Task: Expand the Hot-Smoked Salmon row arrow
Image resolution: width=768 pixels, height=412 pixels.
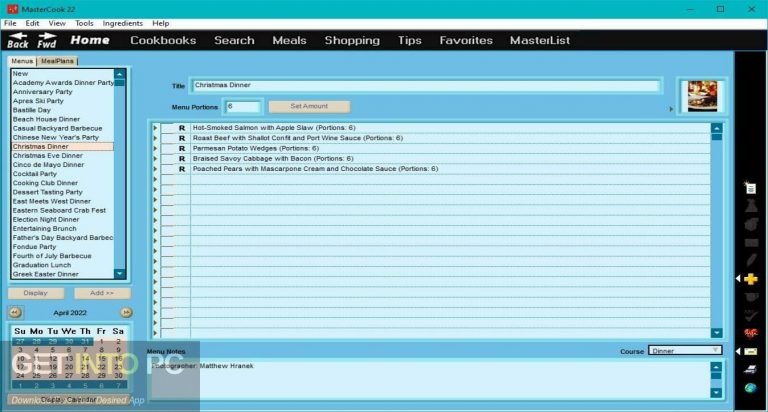Action: [x=156, y=128]
